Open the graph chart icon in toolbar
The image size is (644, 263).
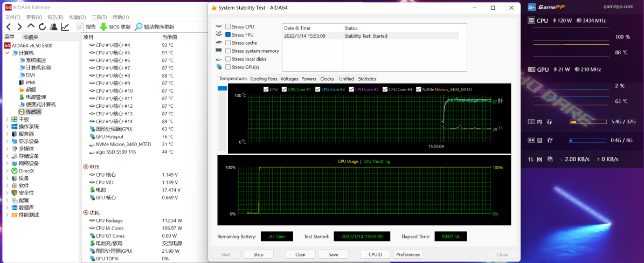(x=65, y=27)
